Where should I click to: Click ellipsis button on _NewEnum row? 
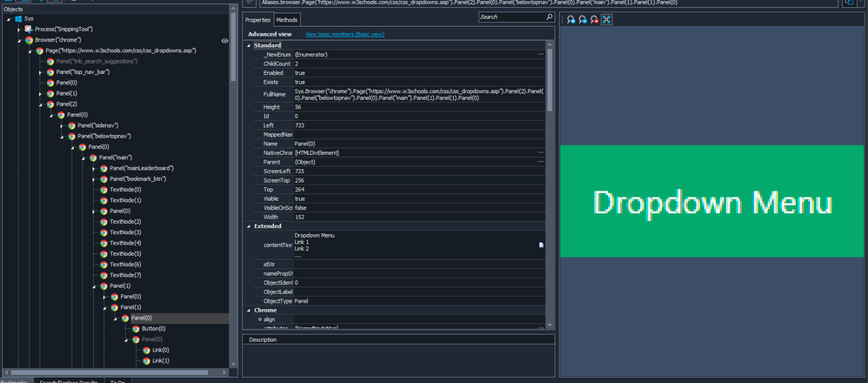pos(540,54)
